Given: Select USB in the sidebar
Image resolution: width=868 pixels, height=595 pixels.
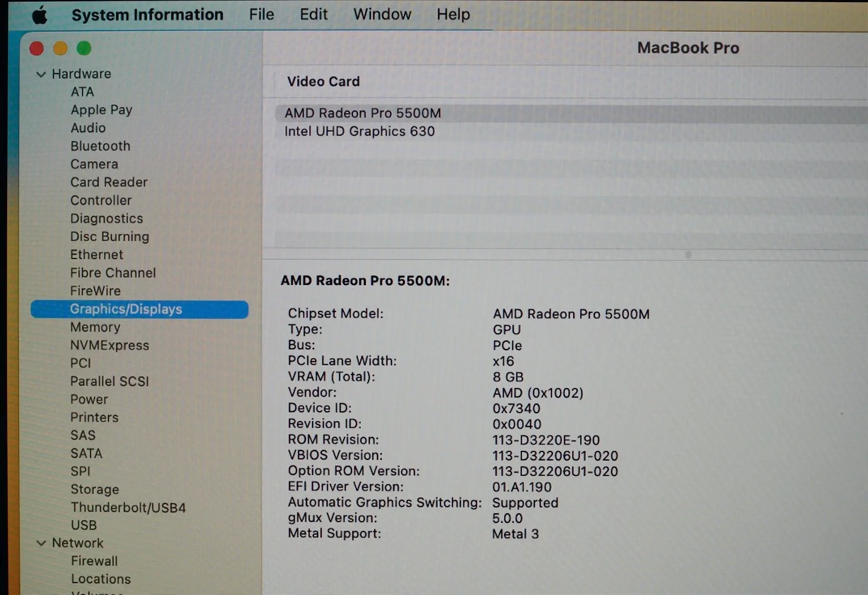Looking at the screenshot, I should [x=84, y=526].
